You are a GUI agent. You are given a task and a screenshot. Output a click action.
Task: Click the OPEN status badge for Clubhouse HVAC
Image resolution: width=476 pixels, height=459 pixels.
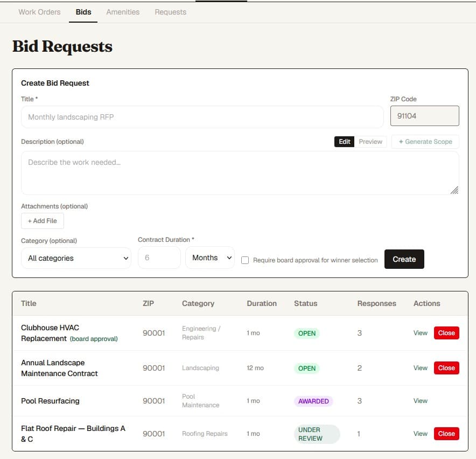tap(306, 333)
